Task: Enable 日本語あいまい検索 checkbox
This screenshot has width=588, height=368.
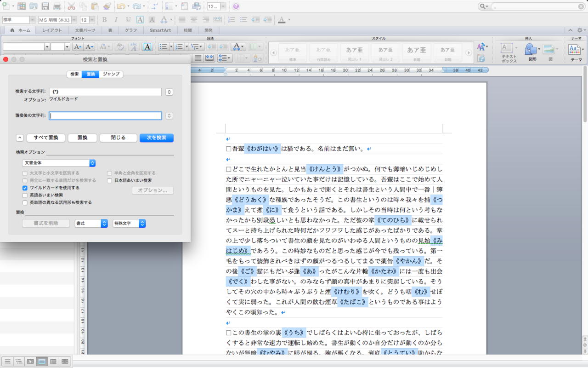Action: click(110, 180)
